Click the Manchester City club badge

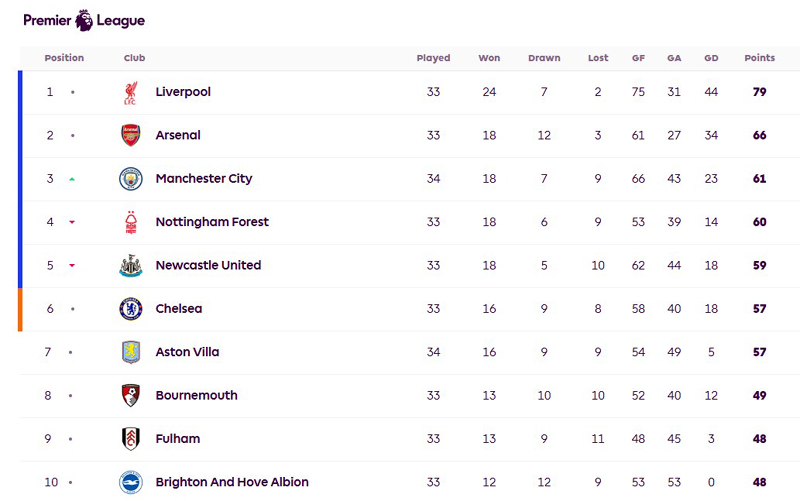click(131, 179)
